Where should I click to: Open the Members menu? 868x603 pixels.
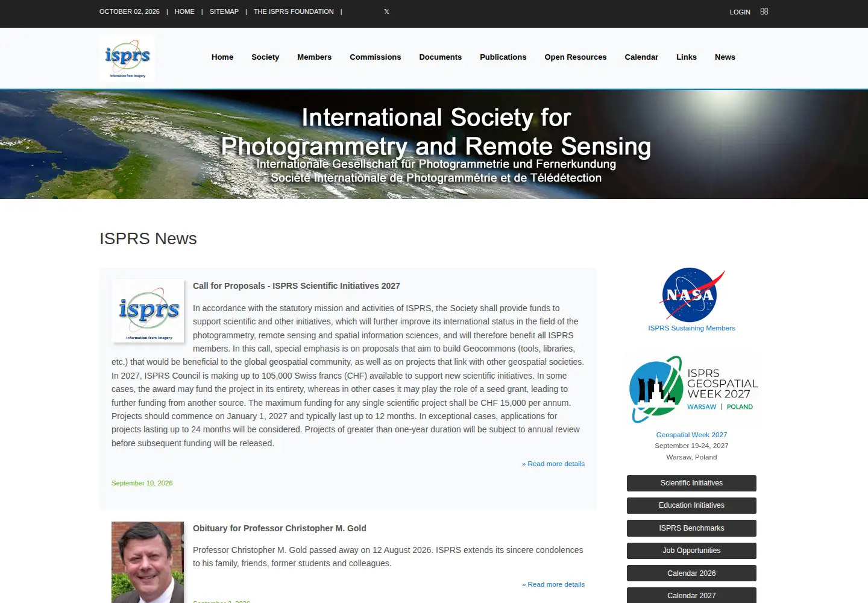[x=314, y=57]
